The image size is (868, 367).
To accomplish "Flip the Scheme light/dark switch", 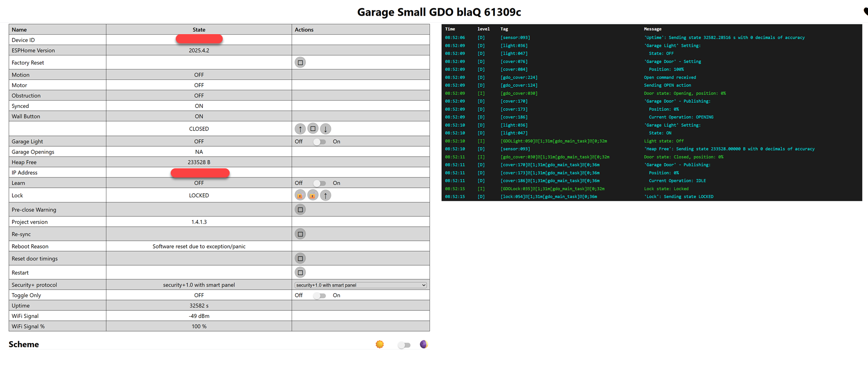I will pos(404,345).
